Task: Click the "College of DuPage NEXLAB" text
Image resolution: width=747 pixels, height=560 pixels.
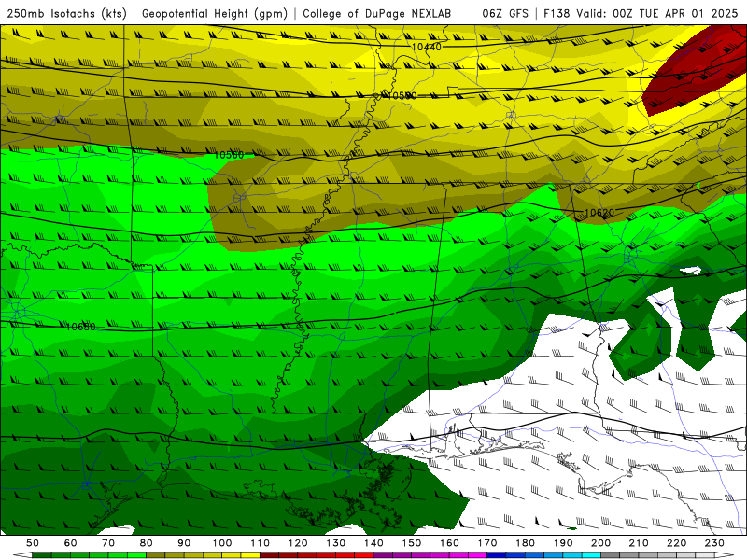Action: pyautogui.click(x=377, y=14)
